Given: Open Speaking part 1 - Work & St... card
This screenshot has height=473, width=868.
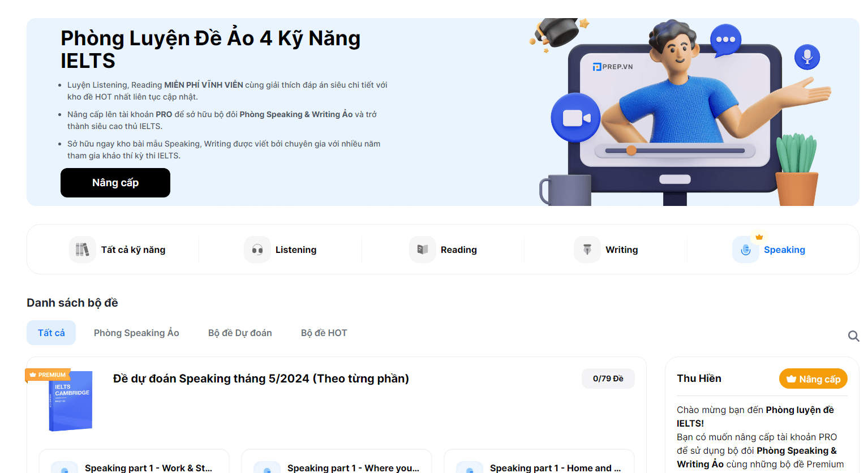Looking at the screenshot, I should pos(134,462).
